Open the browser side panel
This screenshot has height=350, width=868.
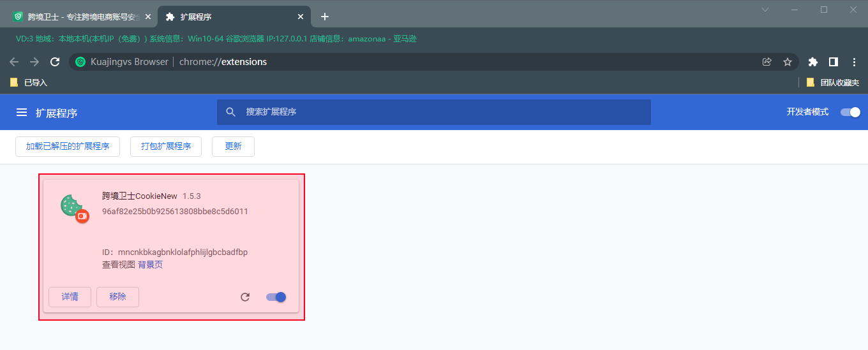[833, 62]
